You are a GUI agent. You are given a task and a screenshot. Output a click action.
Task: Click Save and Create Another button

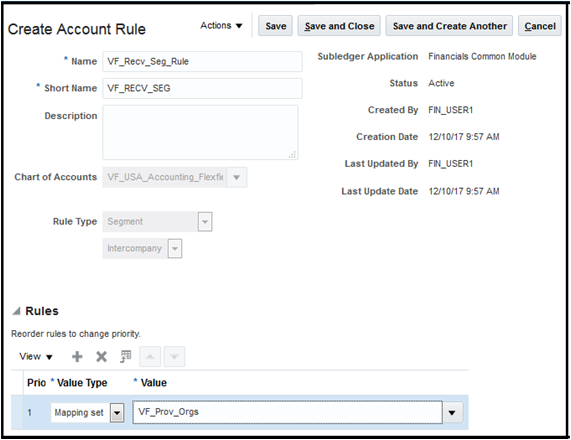coord(449,26)
